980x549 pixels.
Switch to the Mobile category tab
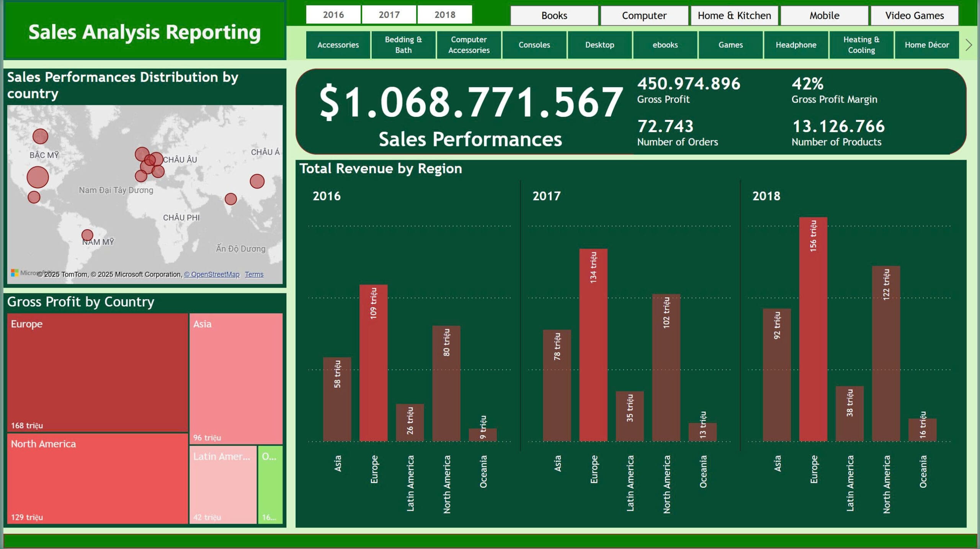click(x=824, y=15)
